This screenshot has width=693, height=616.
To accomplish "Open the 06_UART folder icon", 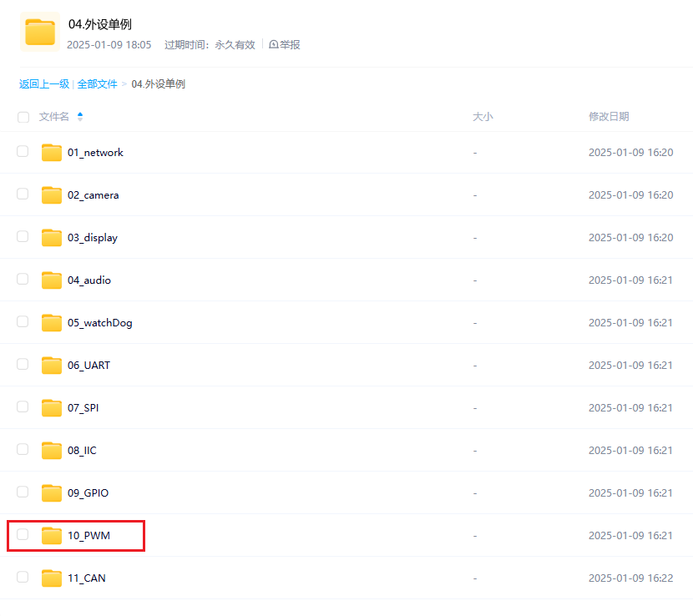I will coord(51,365).
